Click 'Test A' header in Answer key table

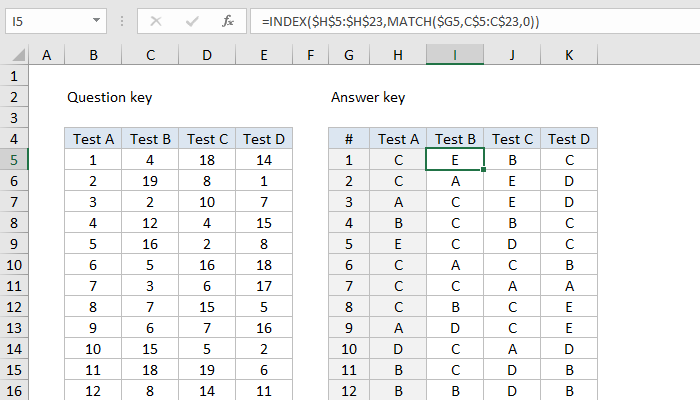click(398, 139)
